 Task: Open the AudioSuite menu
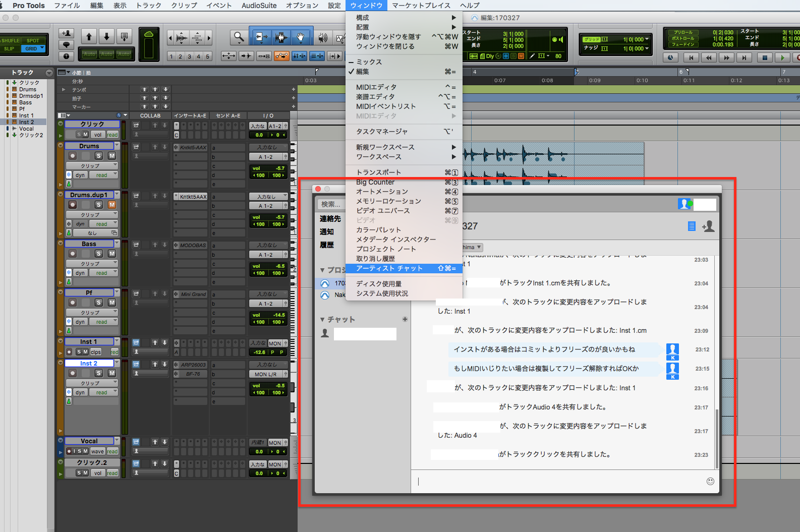pos(259,6)
